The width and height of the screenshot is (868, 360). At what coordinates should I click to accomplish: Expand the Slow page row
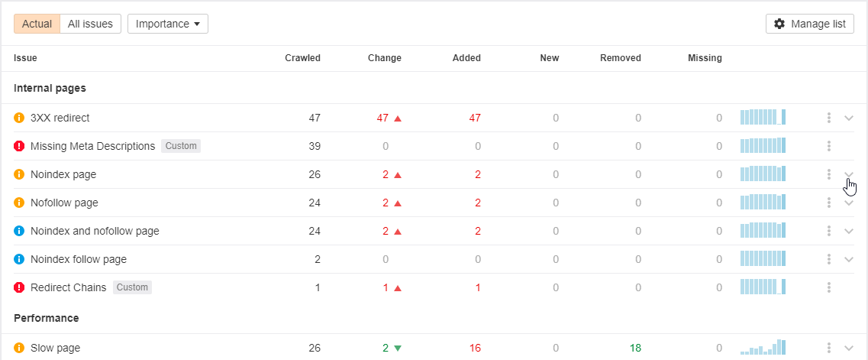coord(849,349)
